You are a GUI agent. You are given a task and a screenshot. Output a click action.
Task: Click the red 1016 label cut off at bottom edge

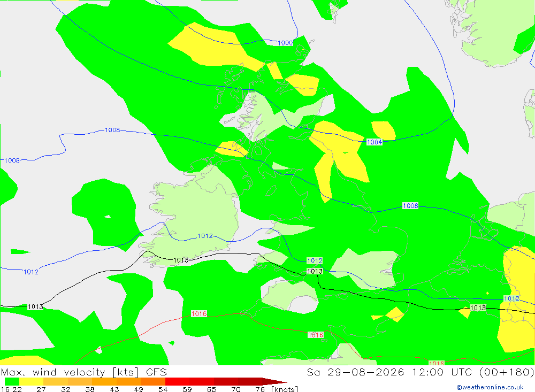pos(437,363)
